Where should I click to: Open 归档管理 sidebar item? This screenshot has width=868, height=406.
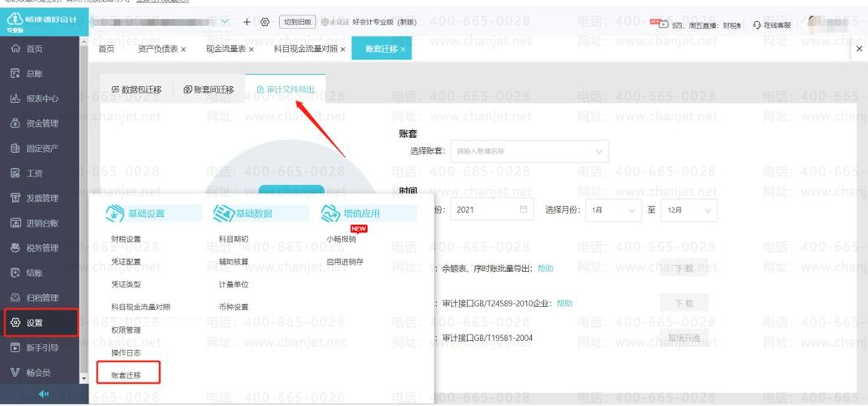[42, 298]
